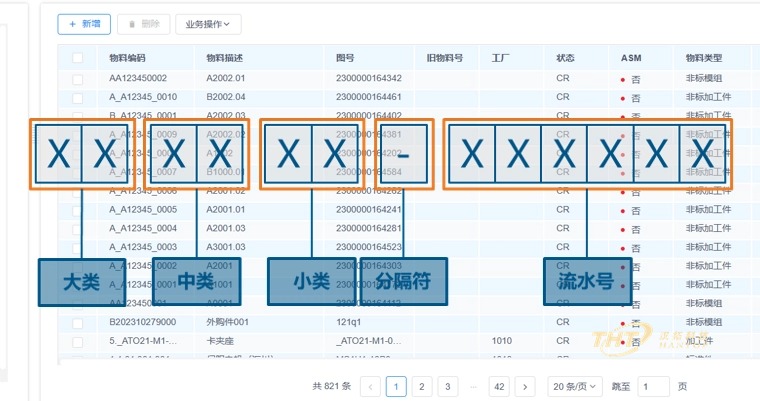Check the row AA123450002 checkbox
Viewport: 760px width, 401px height.
77,79
